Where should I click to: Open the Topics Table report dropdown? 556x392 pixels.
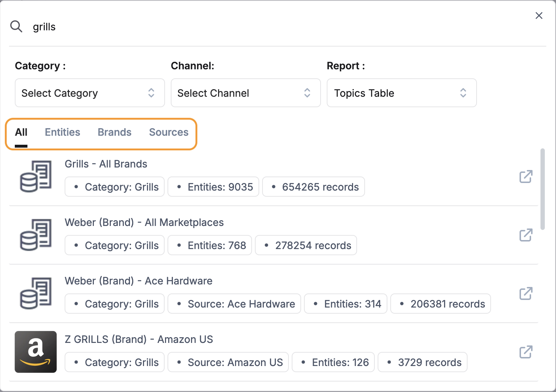(402, 93)
